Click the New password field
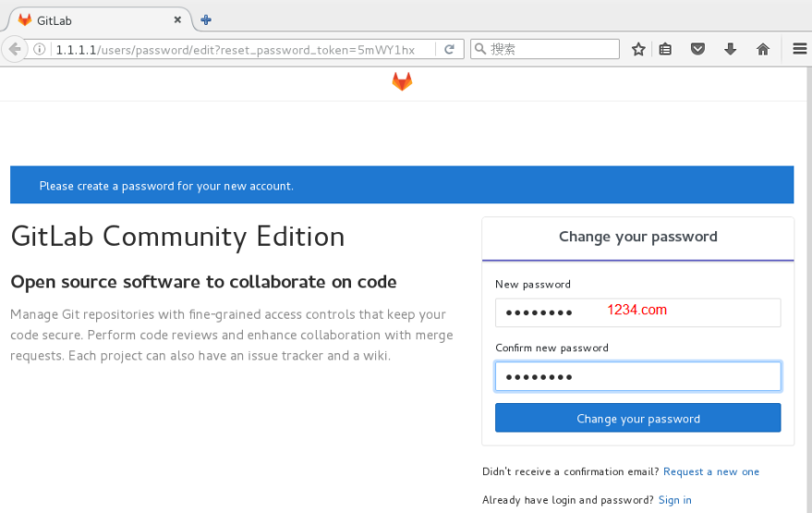Image resolution: width=812 pixels, height=513 pixels. [637, 312]
